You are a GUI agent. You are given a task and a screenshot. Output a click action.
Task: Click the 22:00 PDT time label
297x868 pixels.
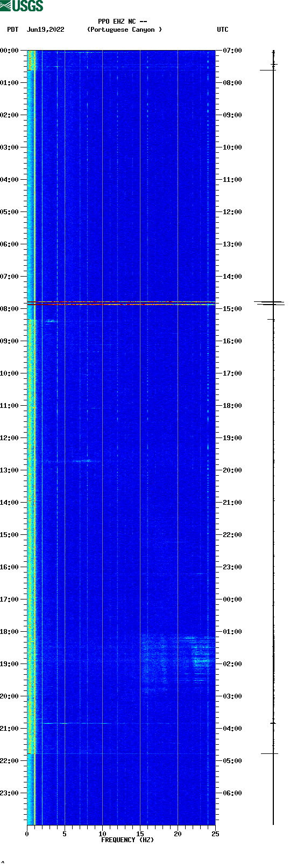(9, 760)
